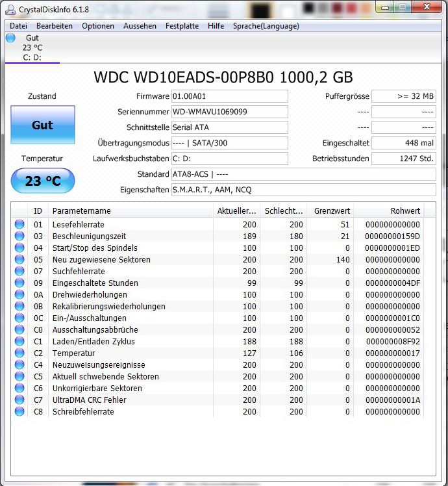Click the Laufwerksbuchstaben field
This screenshot has height=486, width=448.
[230, 159]
